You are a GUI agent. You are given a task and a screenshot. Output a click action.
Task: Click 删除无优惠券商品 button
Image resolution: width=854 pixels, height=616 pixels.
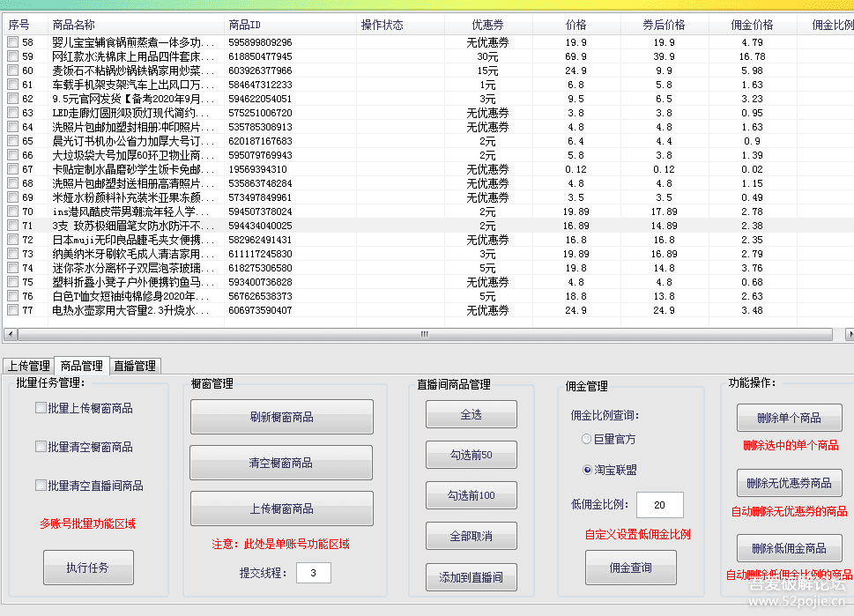point(789,483)
